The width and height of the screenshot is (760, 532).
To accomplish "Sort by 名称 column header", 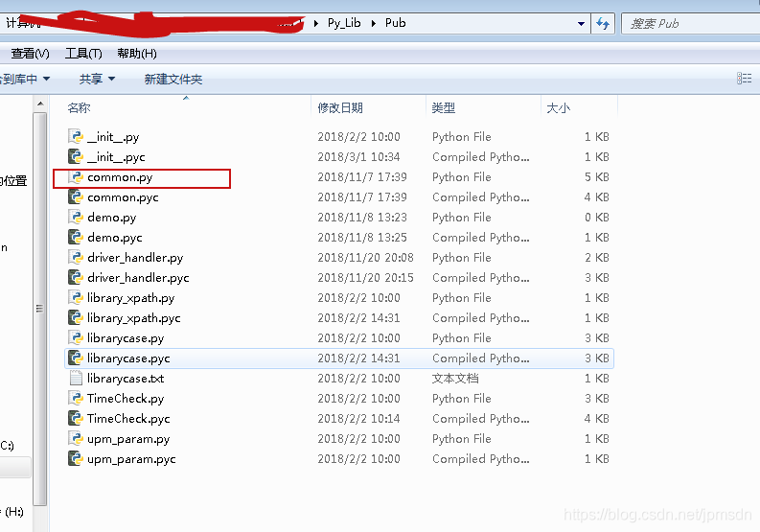I will [79, 107].
